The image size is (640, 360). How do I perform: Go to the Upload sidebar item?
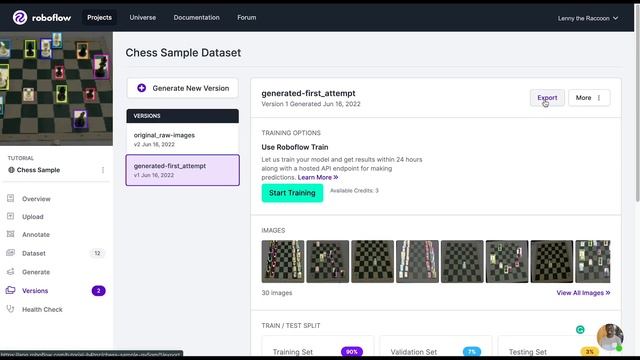(x=33, y=217)
